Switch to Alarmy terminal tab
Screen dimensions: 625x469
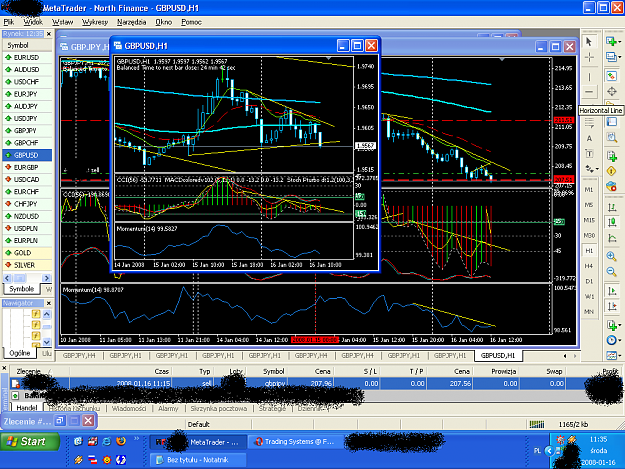(168, 408)
